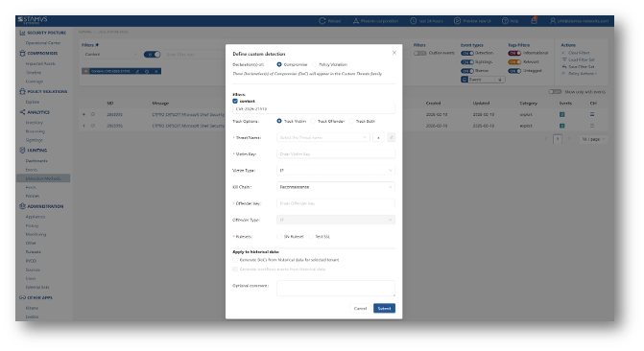Click Ctrl menu icon in second row
The height and width of the screenshot is (351, 644).
coord(592,126)
